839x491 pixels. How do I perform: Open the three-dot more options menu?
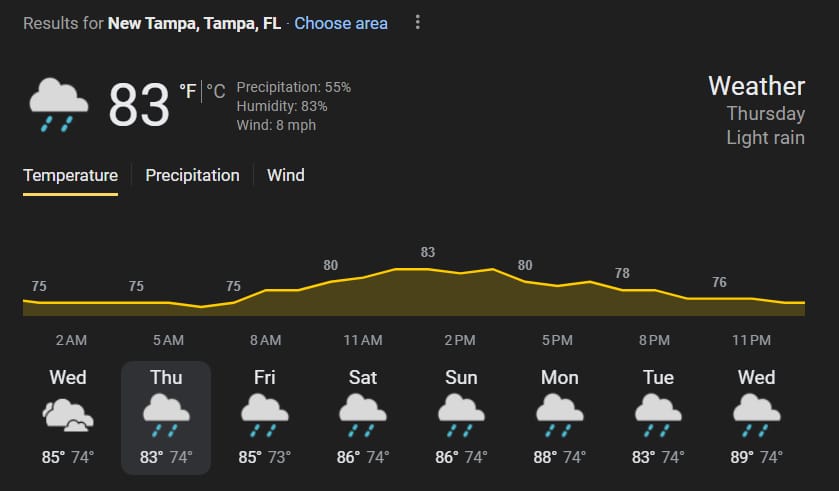(417, 22)
